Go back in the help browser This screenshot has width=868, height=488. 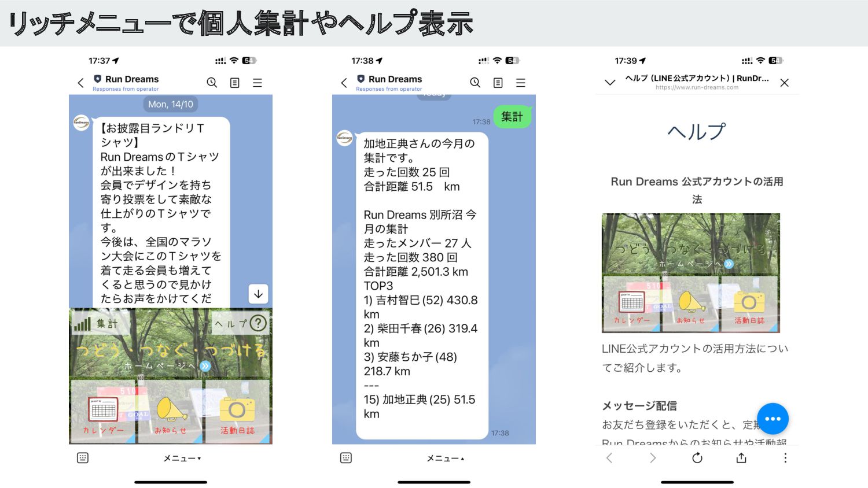click(x=609, y=458)
